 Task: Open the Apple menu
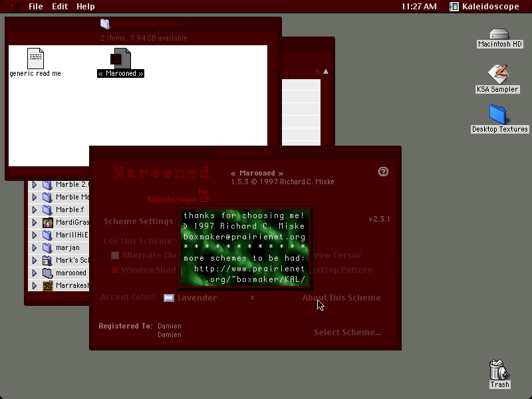tap(15, 7)
